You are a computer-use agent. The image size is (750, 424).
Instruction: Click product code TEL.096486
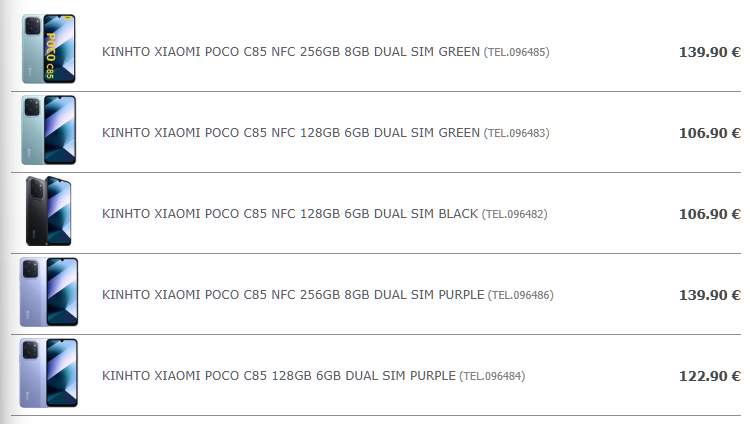521,295
